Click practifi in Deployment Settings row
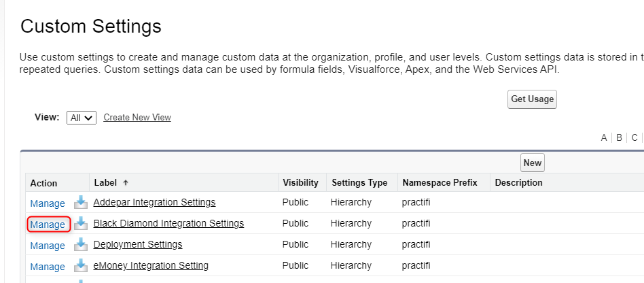The width and height of the screenshot is (644, 283). pyautogui.click(x=416, y=244)
